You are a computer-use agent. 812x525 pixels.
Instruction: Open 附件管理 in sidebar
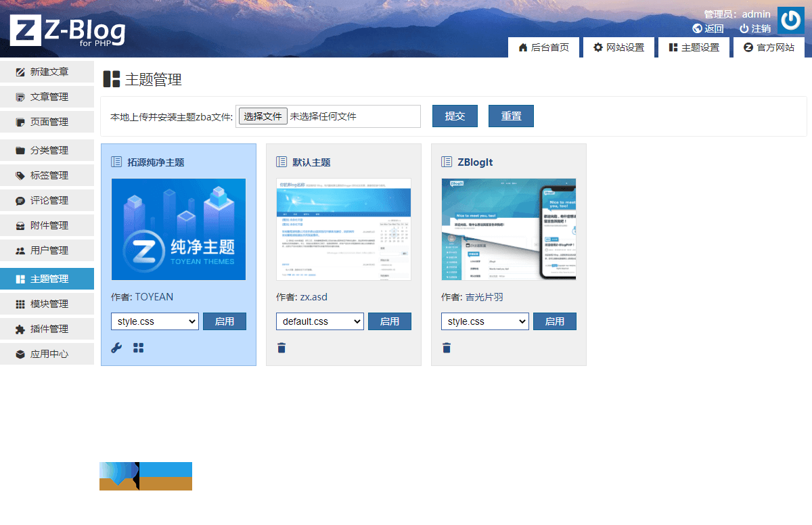point(47,225)
